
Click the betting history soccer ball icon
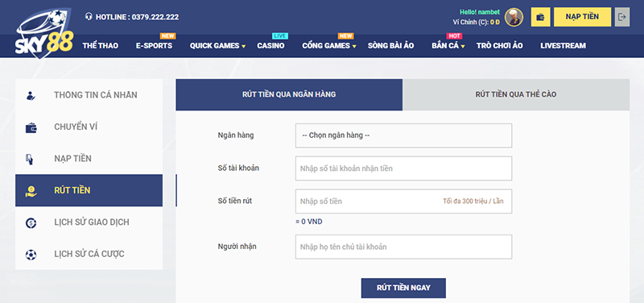click(31, 255)
